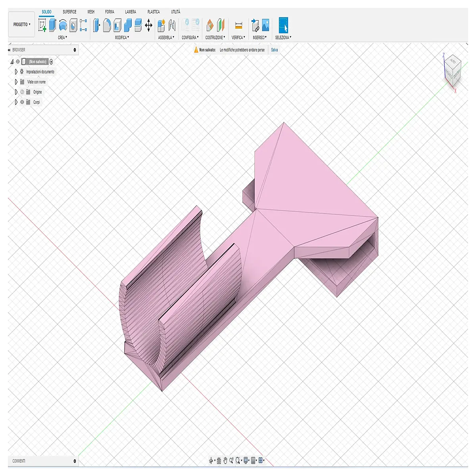476x476 pixels.
Task: Expand the Impostazioni documento node
Action: point(16,72)
